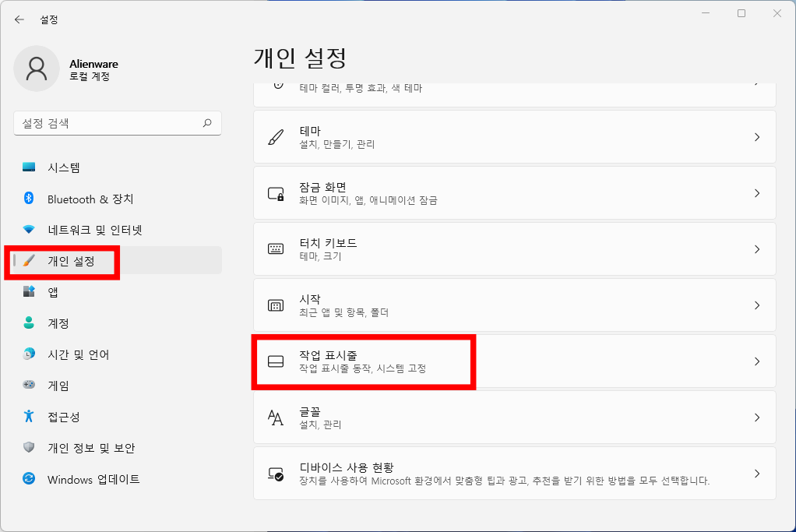This screenshot has width=796, height=532.
Task: Click the 접근성 accessibility icon
Action: (29, 416)
